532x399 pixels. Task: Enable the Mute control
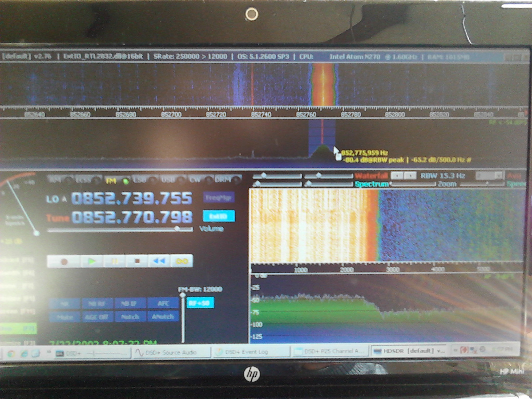(x=64, y=317)
